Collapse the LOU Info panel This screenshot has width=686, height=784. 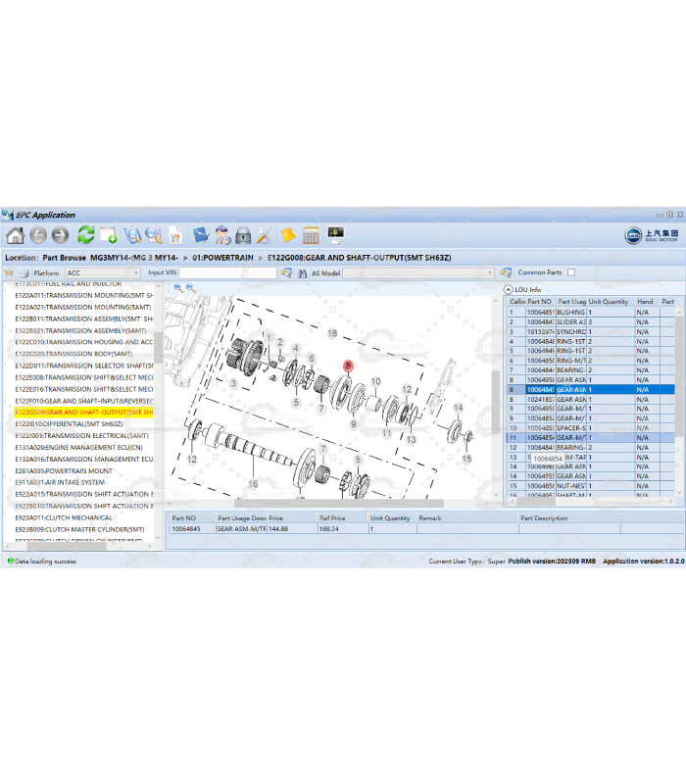point(509,289)
